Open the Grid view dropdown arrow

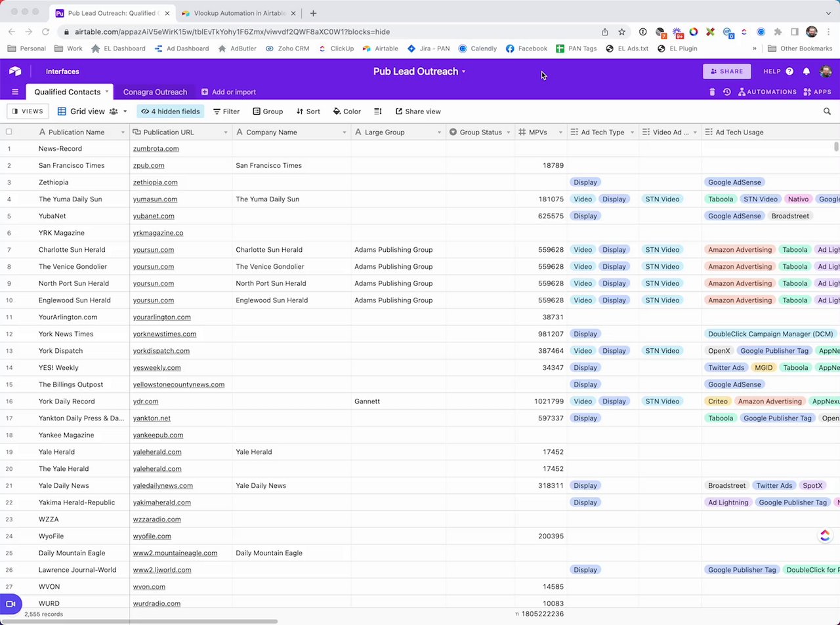125,111
